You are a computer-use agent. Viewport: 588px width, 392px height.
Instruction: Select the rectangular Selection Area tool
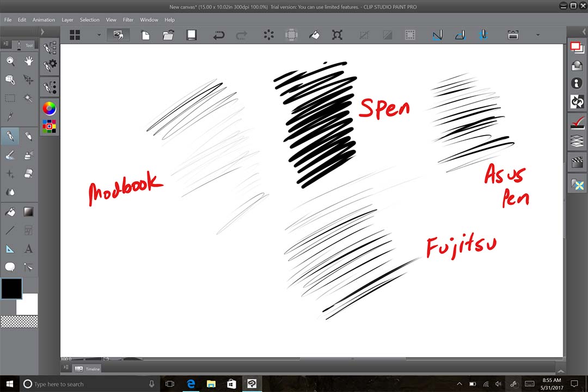click(x=10, y=99)
